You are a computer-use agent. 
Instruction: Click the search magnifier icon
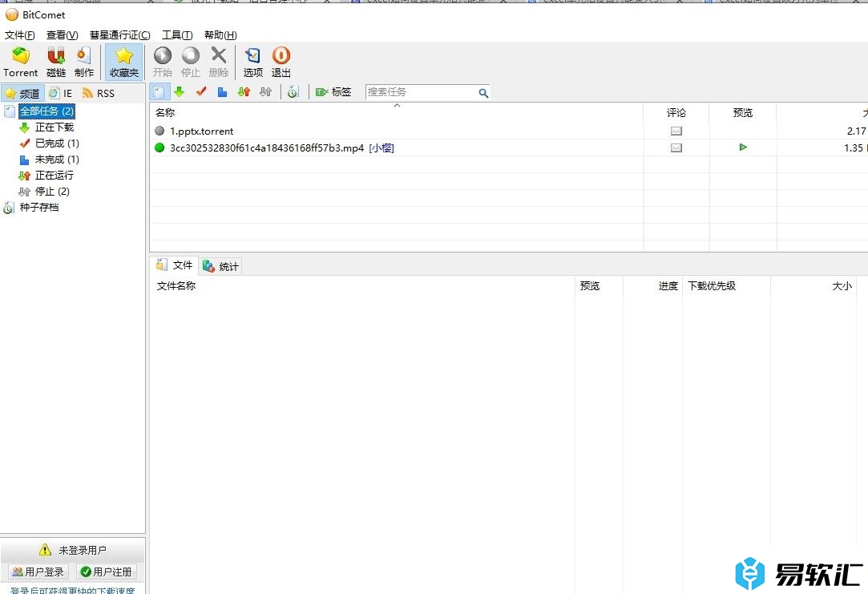483,93
